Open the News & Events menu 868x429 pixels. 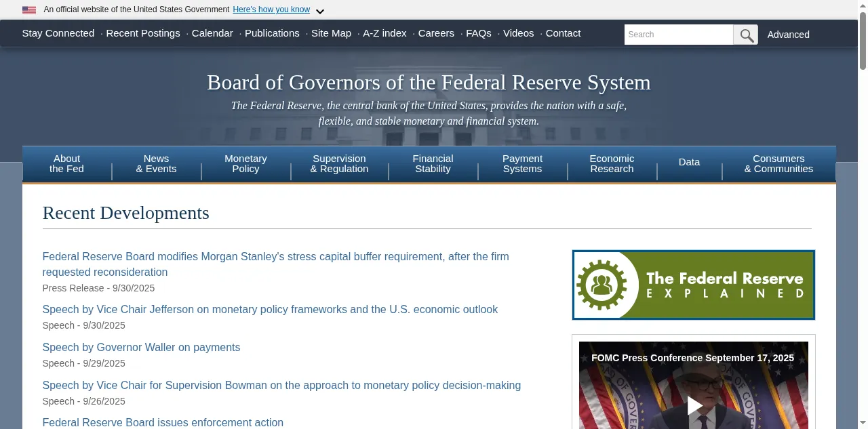[x=156, y=163]
